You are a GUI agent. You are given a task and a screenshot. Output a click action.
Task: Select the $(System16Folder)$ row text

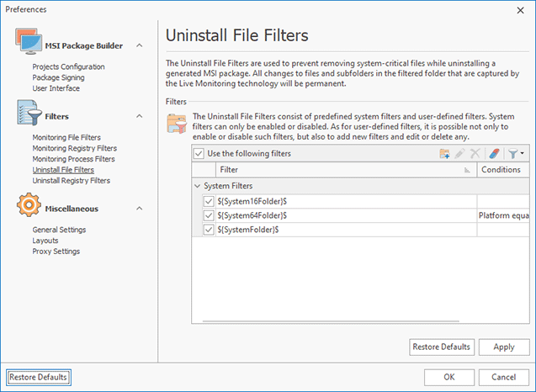coord(252,201)
